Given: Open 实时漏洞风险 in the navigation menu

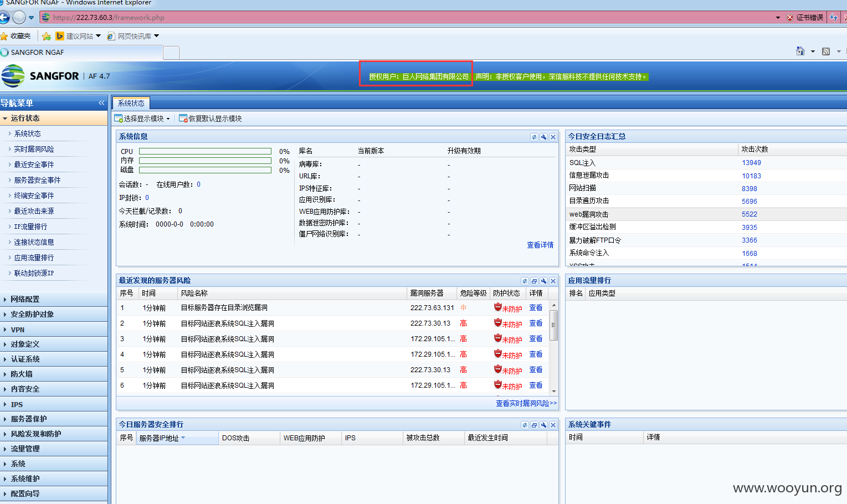Looking at the screenshot, I should [34, 149].
